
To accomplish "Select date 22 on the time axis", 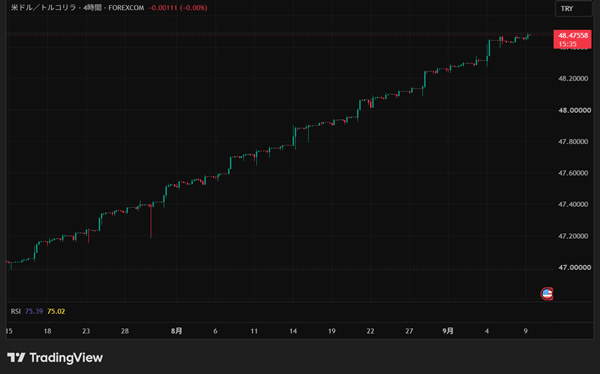I will [370, 331].
